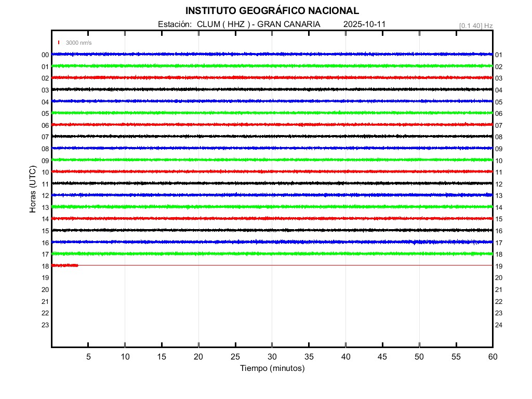Screen dimensions: 532x399
Task: Click the red 3000 nm/s scale bar
Action: pyautogui.click(x=59, y=43)
